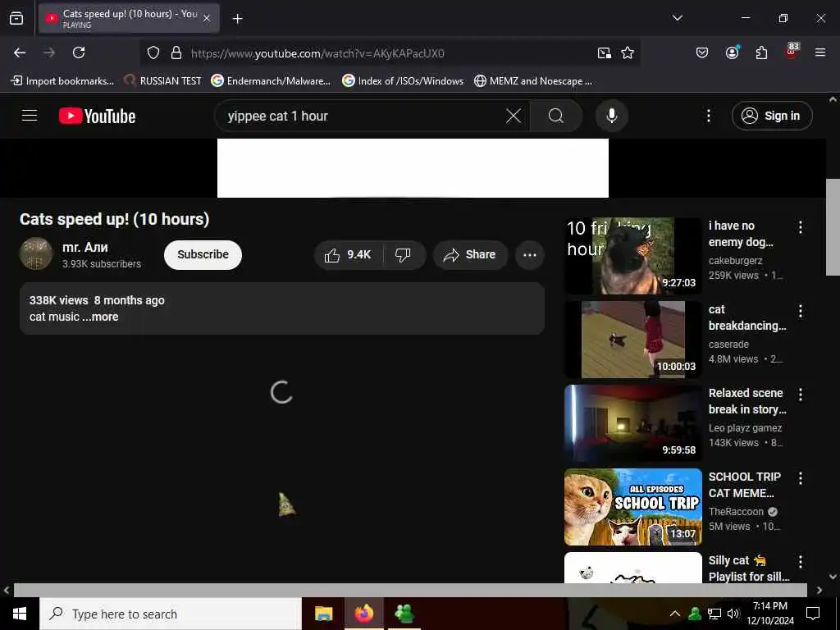840x630 pixels.
Task: Click the page horizontal scrollbar
Action: click(x=410, y=590)
